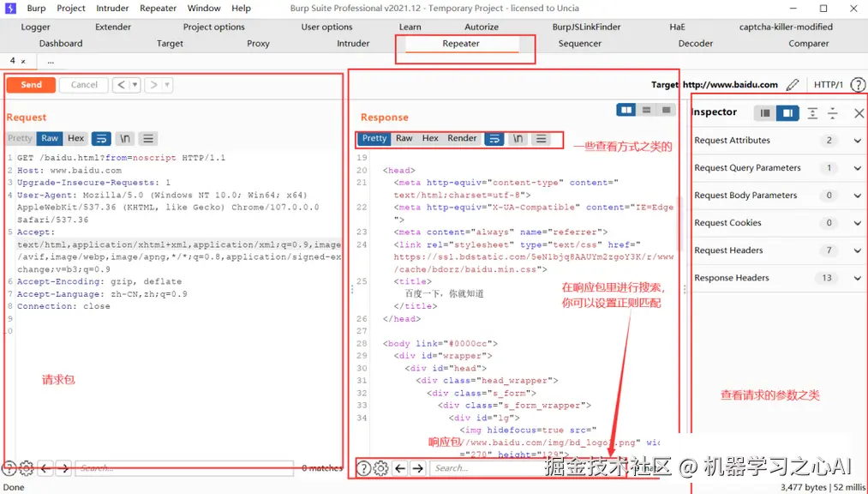Open the Intruder menu
Viewport: 868px width, 494px height.
[x=112, y=9]
